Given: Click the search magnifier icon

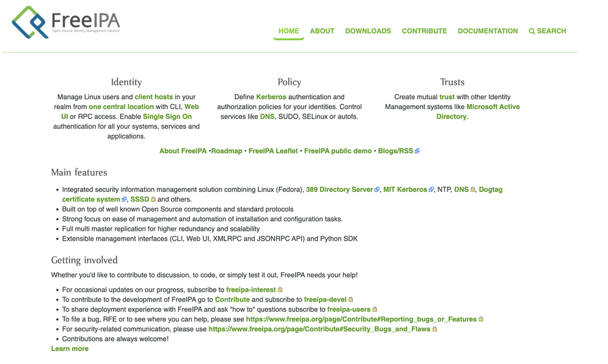Looking at the screenshot, I should (x=531, y=32).
